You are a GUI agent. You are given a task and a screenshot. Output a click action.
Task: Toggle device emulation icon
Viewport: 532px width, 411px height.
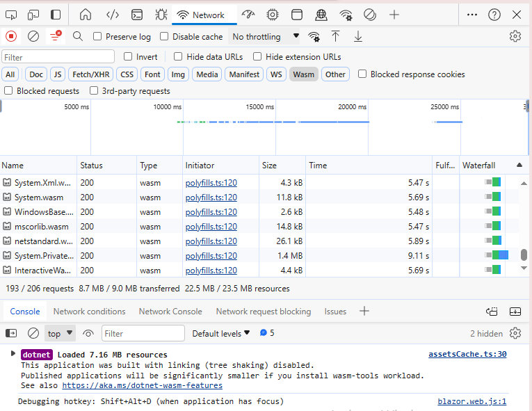click(33, 15)
